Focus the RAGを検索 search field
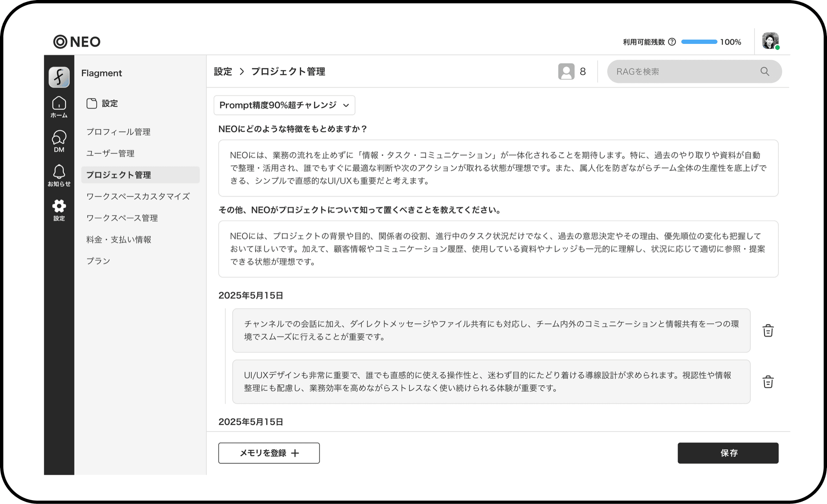The height and width of the screenshot is (504, 827). (x=694, y=71)
